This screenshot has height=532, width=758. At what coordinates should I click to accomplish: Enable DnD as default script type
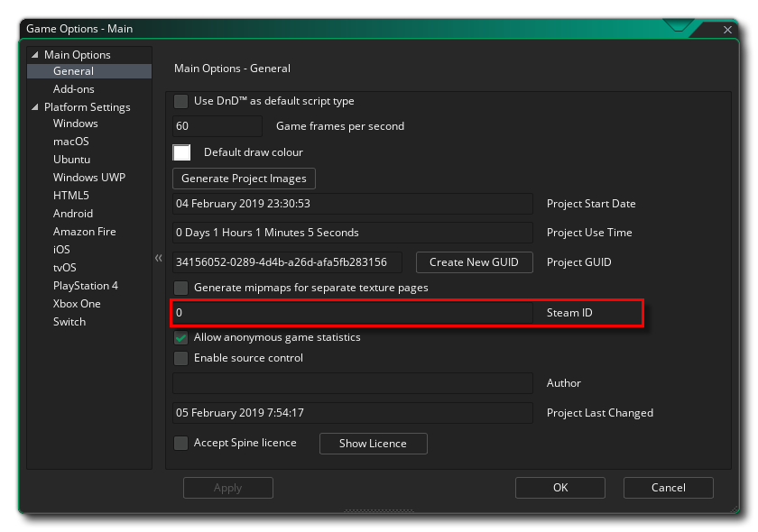(180, 101)
